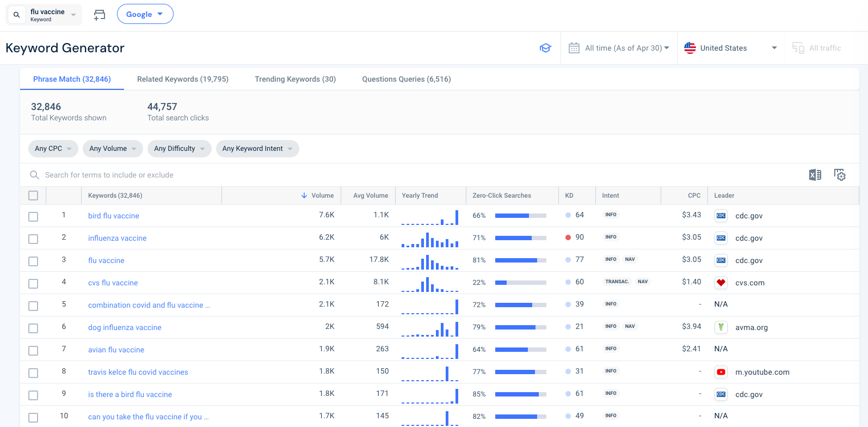Click the zero-click bar for flu vaccine
This screenshot has width=868, height=427.
coord(520,260)
